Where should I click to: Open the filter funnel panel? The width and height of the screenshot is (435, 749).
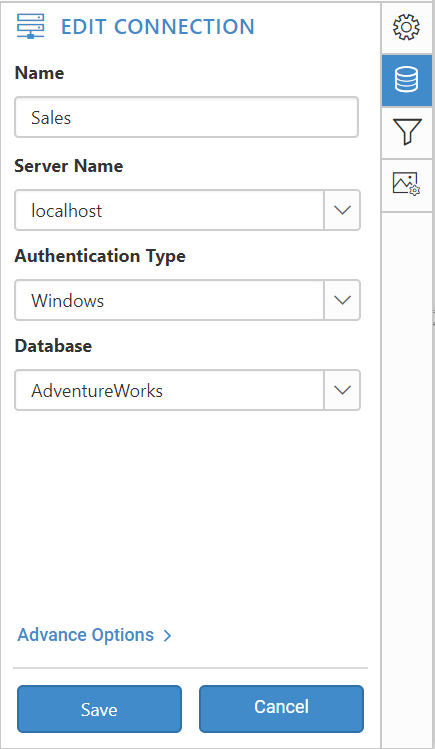tap(407, 132)
